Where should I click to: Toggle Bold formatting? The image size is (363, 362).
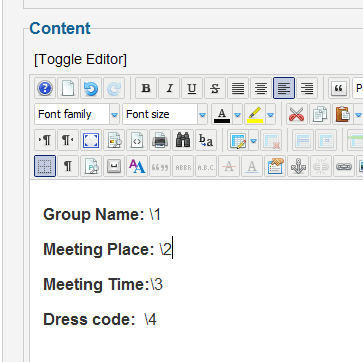point(146,88)
